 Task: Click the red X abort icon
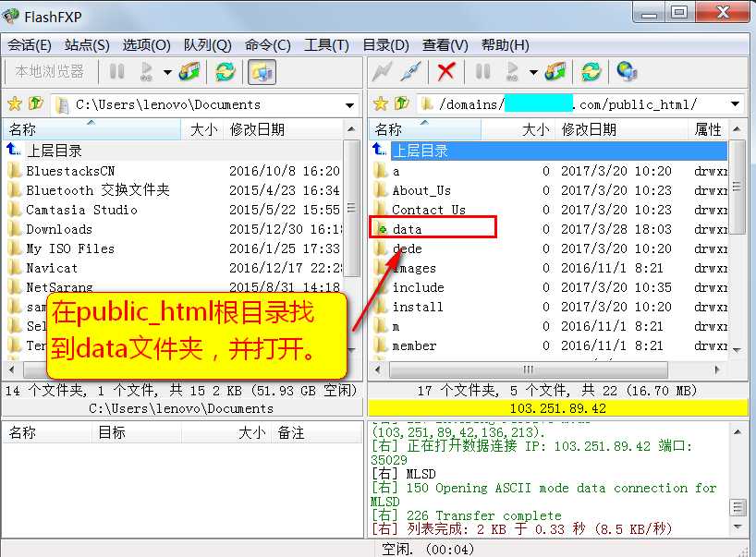tap(446, 72)
